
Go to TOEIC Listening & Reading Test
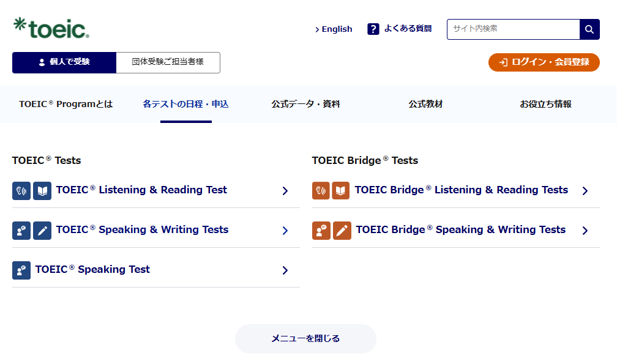[141, 190]
